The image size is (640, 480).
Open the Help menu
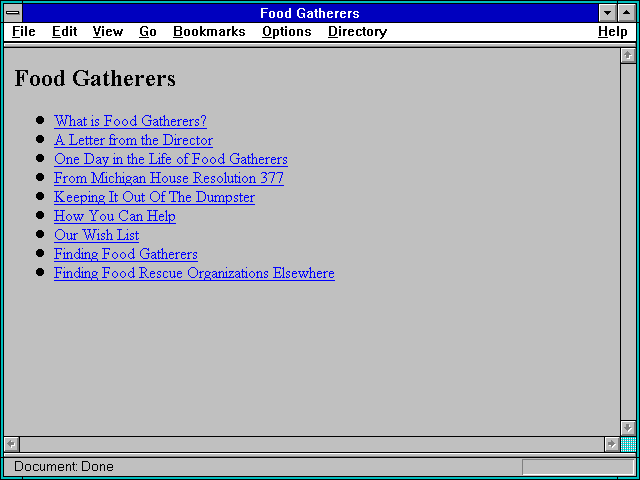point(613,32)
